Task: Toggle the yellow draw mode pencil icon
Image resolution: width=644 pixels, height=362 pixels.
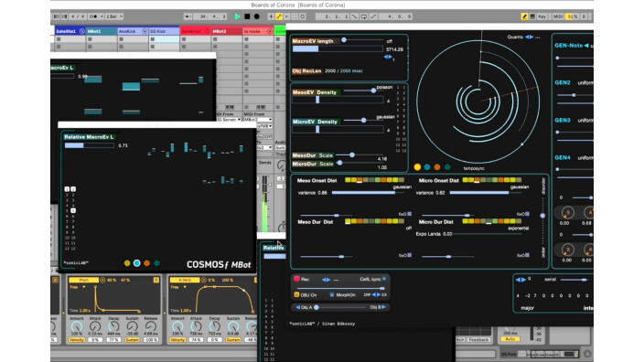Action: point(524,16)
